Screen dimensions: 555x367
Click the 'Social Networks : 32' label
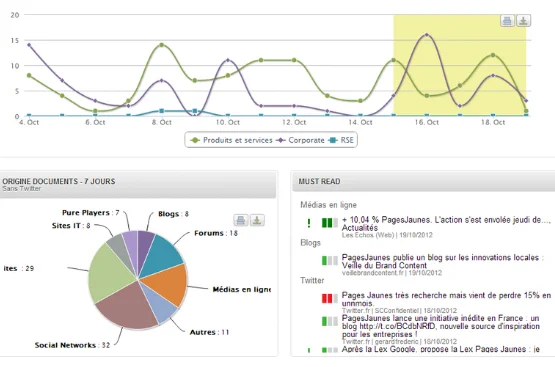click(x=72, y=345)
